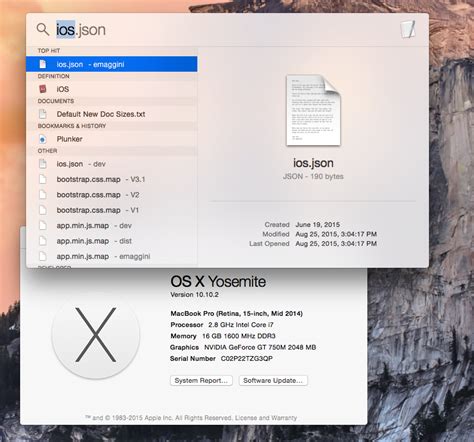Click Graphics NVIDIA GeForce GT 750M entry
The height and width of the screenshot is (442, 474).
[x=243, y=347]
